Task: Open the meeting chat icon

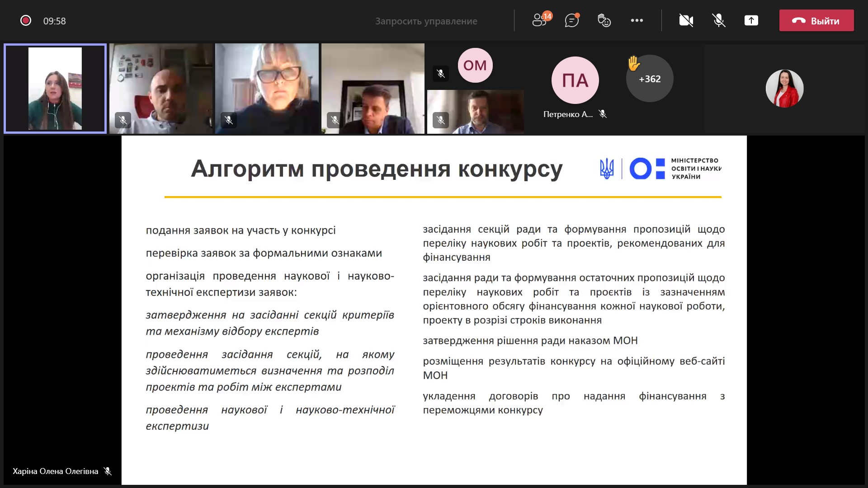Action: [x=572, y=20]
